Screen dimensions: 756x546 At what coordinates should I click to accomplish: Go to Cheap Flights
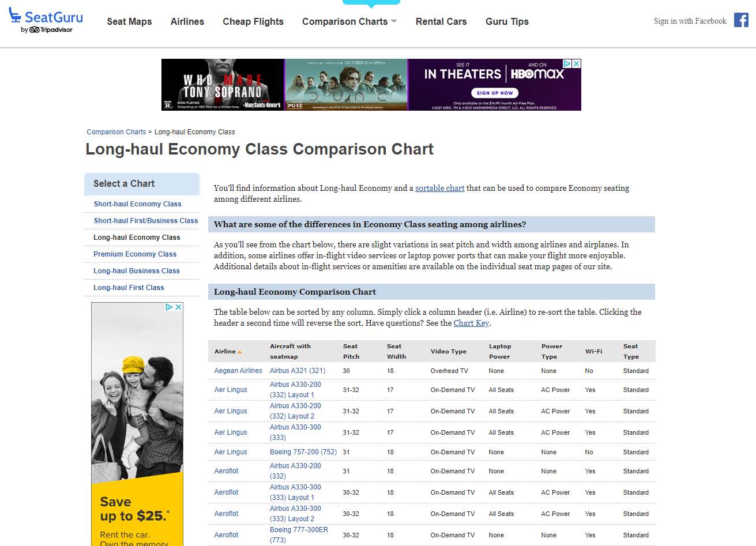(253, 21)
